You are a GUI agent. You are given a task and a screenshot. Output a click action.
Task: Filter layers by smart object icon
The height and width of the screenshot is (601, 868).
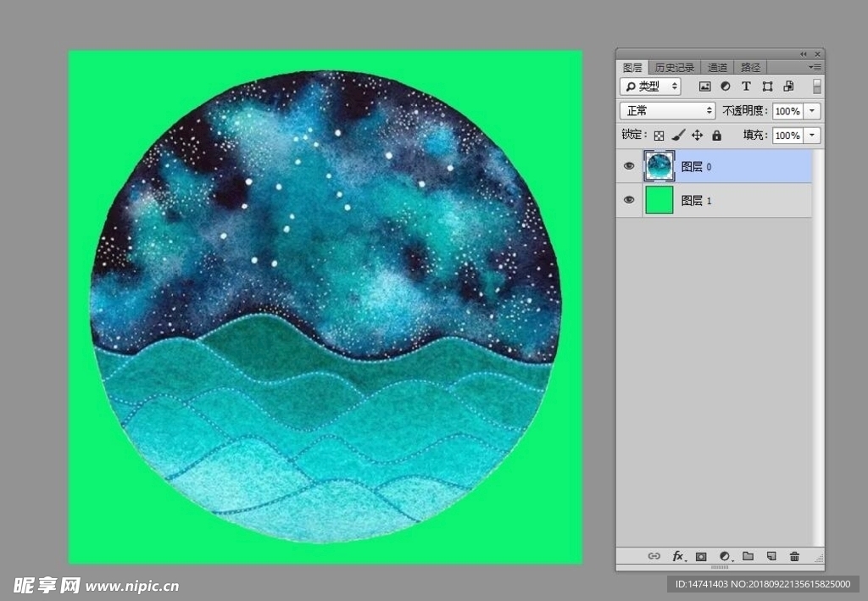(788, 86)
